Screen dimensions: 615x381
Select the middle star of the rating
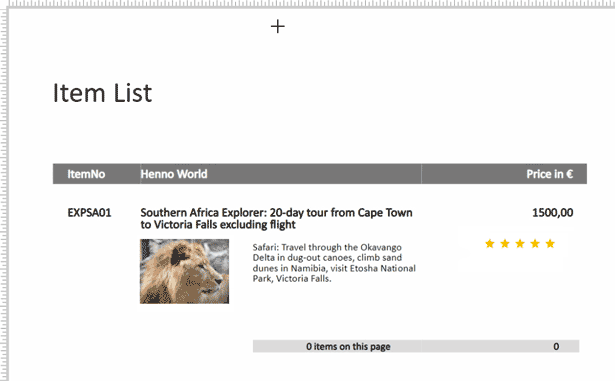point(520,244)
